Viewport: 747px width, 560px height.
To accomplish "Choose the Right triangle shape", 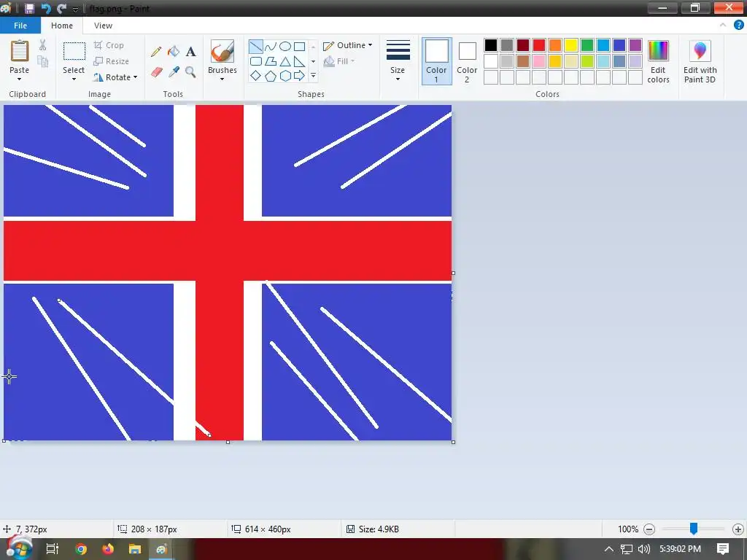I will point(299,61).
